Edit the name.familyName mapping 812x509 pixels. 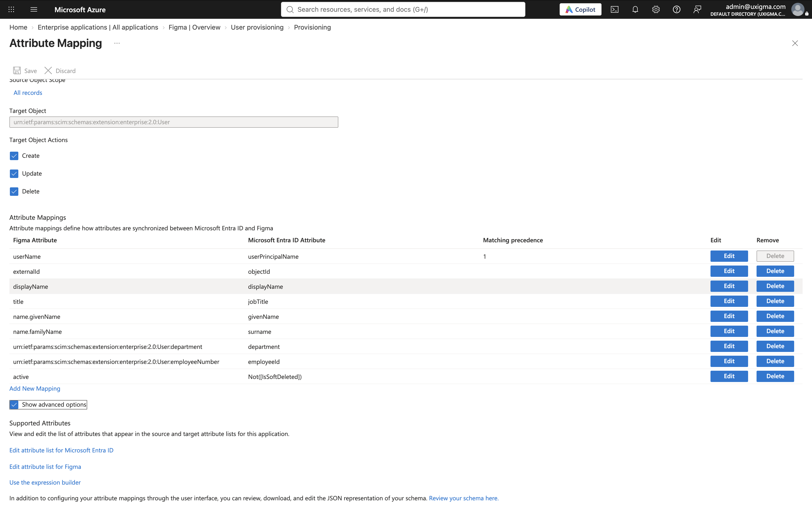(x=729, y=331)
